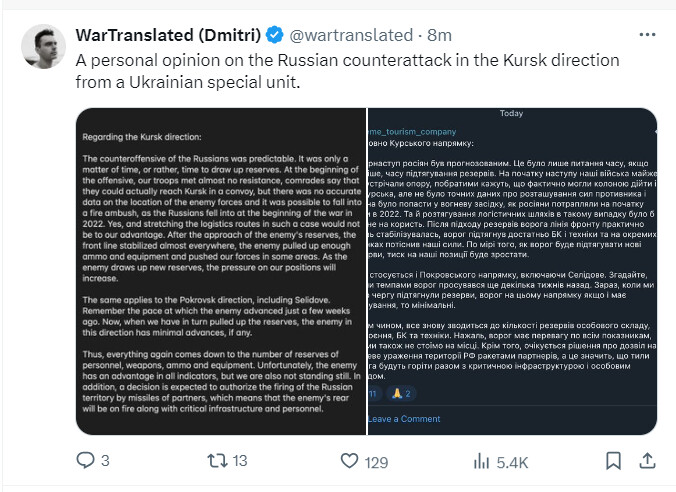Click the me_tourism_company channel name

click(x=412, y=132)
